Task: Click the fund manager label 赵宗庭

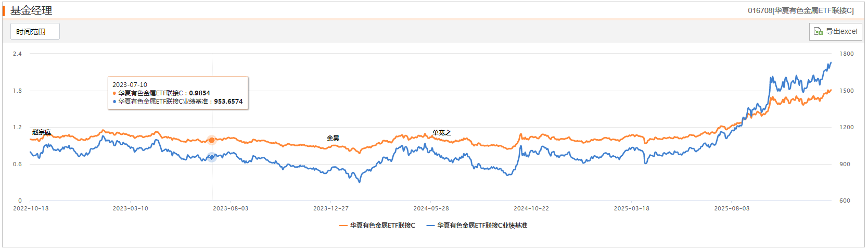Action: click(42, 132)
